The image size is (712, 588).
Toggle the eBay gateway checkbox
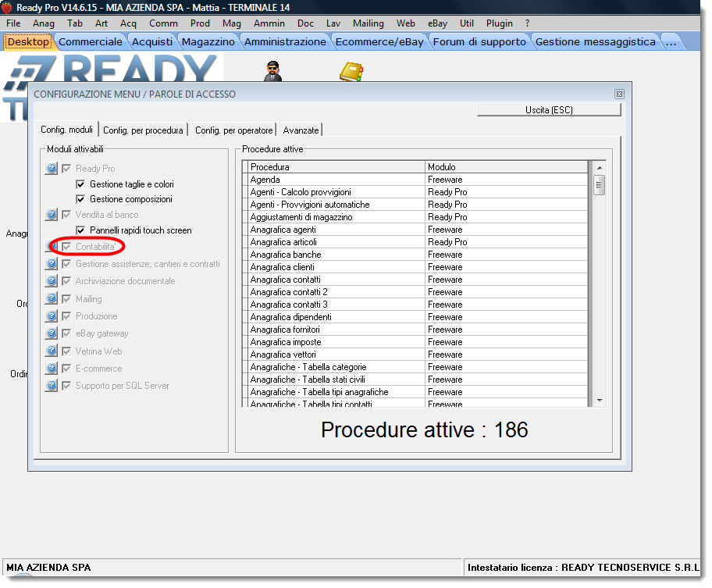(x=66, y=333)
